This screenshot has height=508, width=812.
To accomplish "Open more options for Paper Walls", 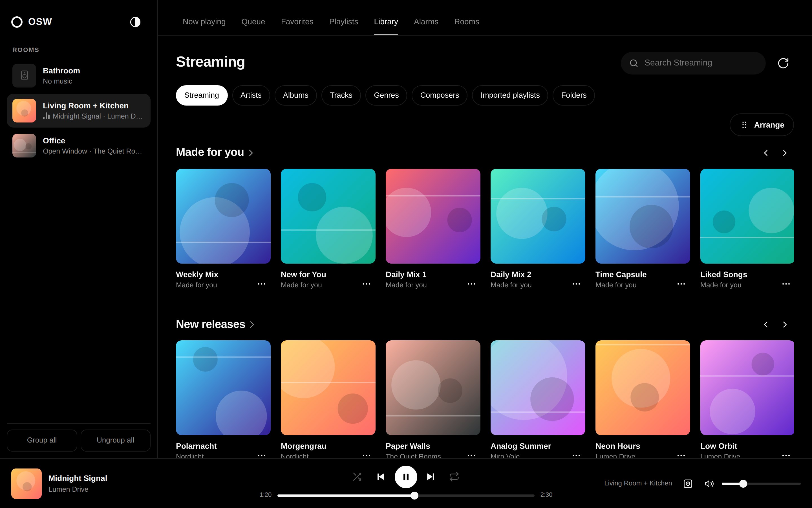I will (471, 455).
